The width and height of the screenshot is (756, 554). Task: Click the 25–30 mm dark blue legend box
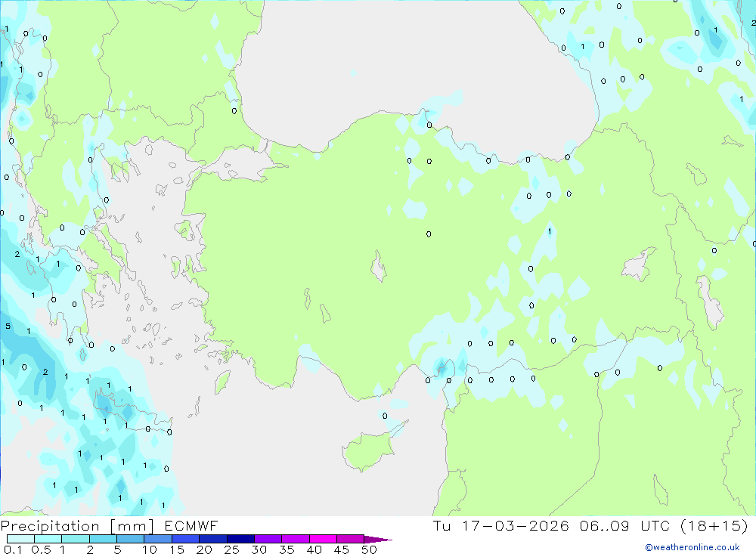tap(240, 539)
